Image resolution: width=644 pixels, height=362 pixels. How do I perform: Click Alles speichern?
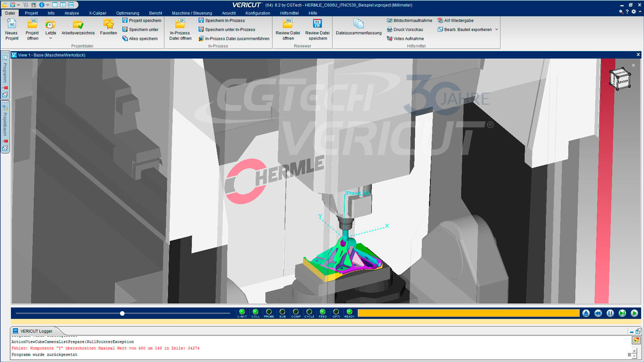[140, 39]
